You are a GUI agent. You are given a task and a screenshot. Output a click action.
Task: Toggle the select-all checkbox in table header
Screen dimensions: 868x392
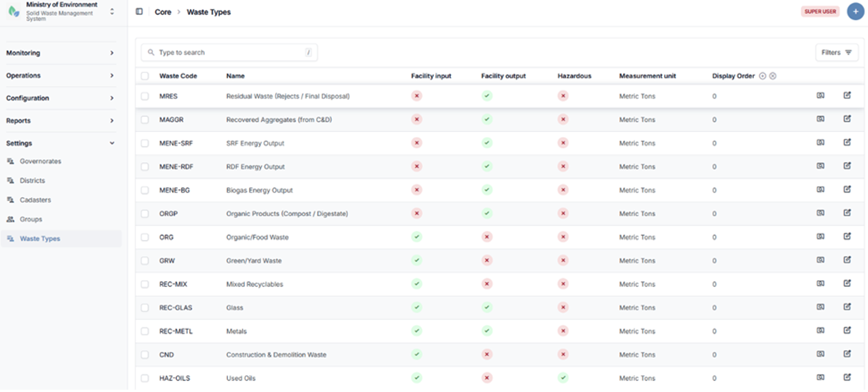[x=145, y=76]
